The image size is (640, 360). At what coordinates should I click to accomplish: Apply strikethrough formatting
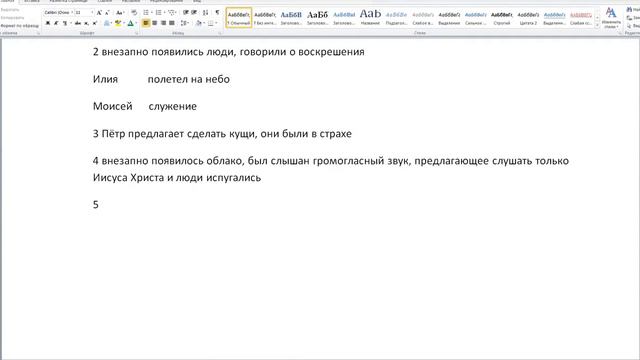point(78,23)
